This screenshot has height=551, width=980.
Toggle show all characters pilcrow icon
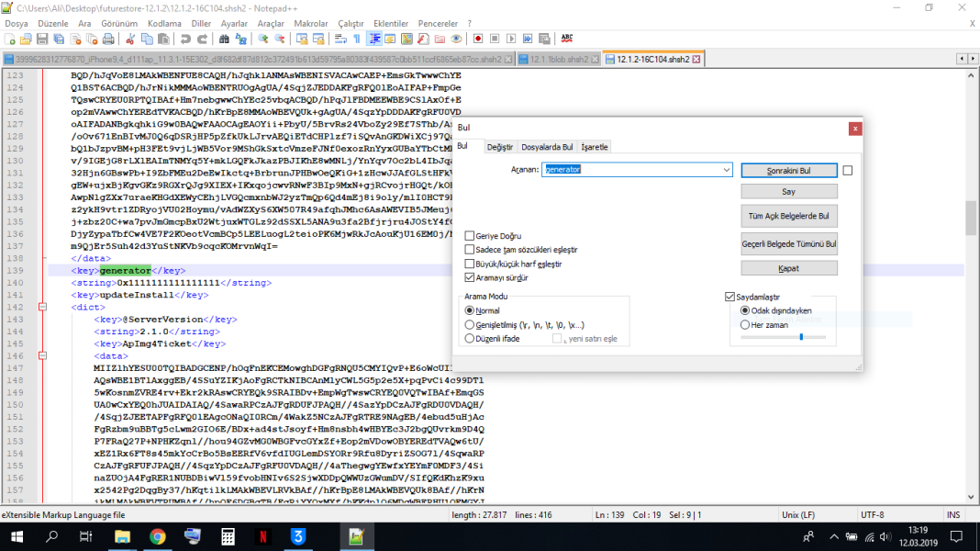click(358, 39)
